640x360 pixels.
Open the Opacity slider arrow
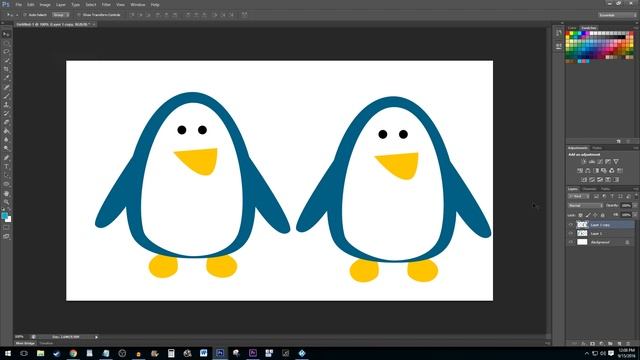[x=635, y=206]
